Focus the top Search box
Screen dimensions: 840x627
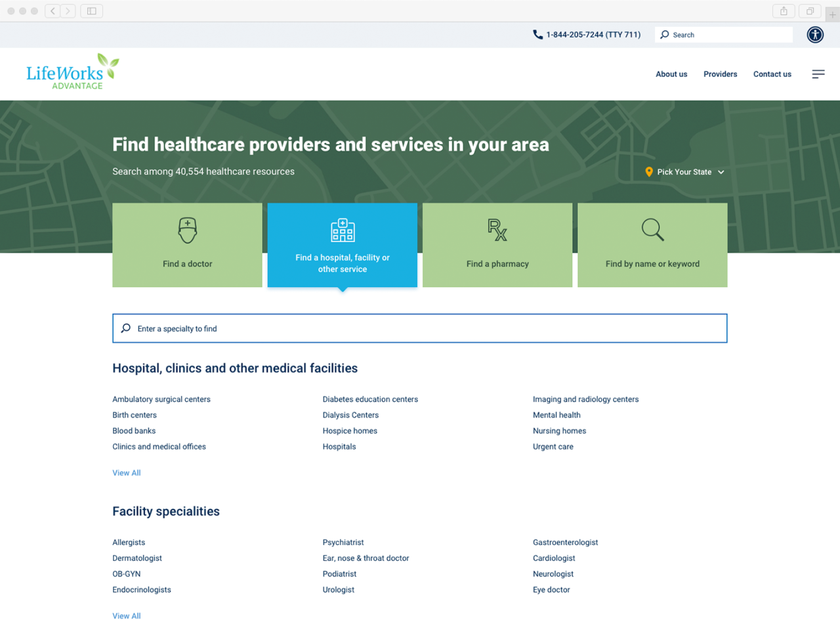coord(728,35)
